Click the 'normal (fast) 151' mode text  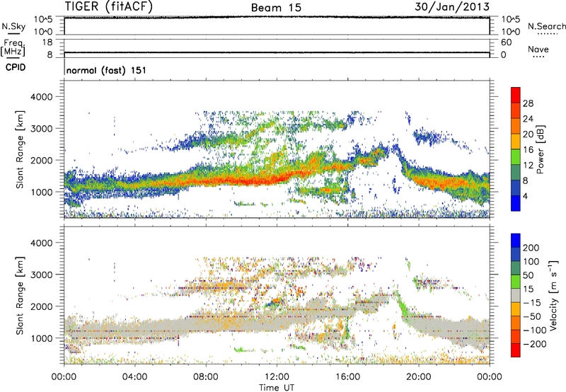point(107,70)
